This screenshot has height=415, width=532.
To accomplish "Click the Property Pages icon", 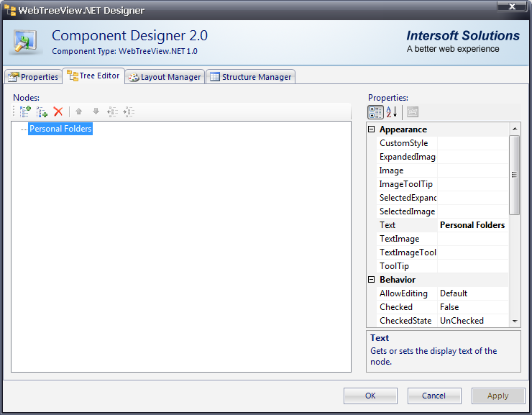I will 413,112.
